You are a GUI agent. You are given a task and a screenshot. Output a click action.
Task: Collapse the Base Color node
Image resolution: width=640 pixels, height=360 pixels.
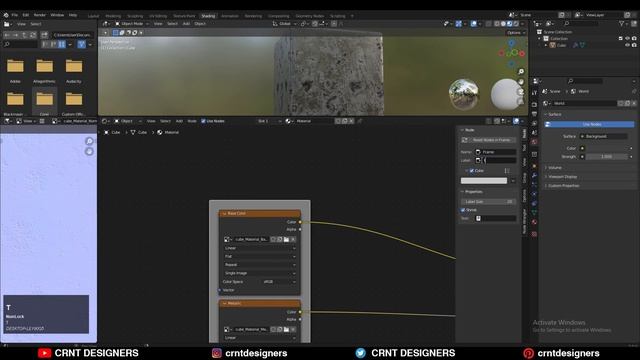(224, 213)
